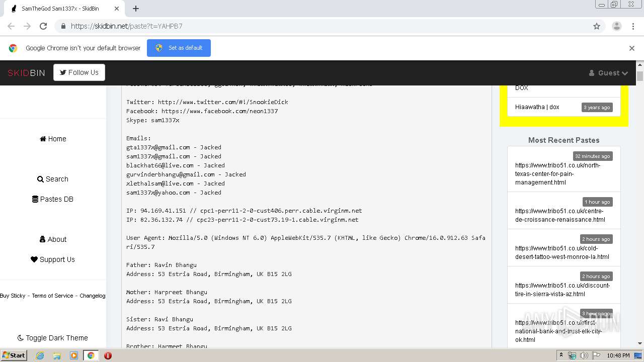Click the 1 hour ago badge
The height and width of the screenshot is (362, 644).
point(597,202)
